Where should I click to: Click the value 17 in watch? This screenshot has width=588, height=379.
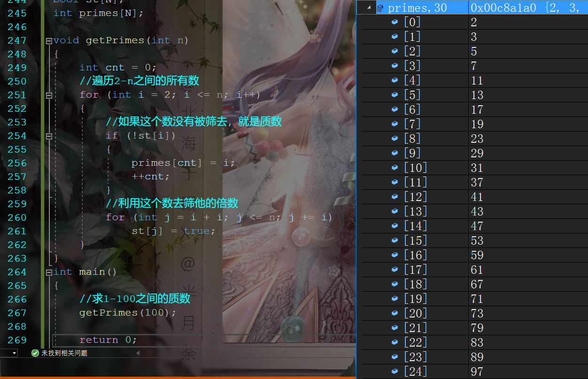tap(477, 109)
